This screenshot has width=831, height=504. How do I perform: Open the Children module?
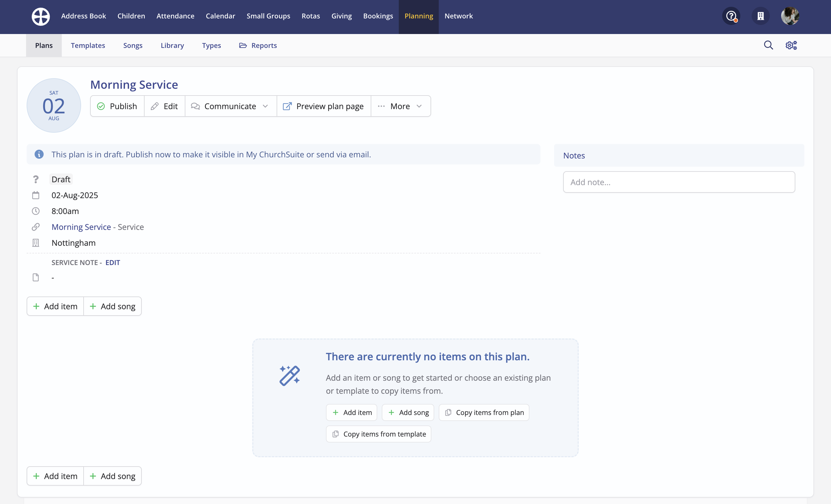[x=131, y=16]
